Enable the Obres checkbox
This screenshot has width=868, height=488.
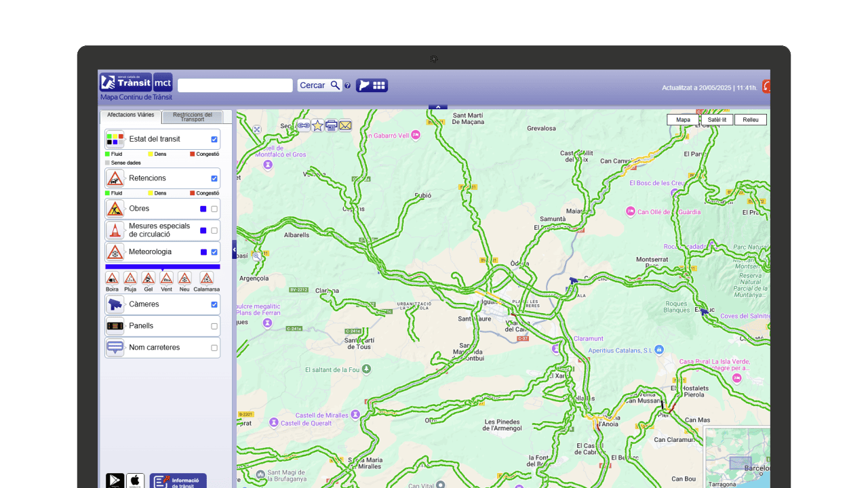pyautogui.click(x=214, y=209)
